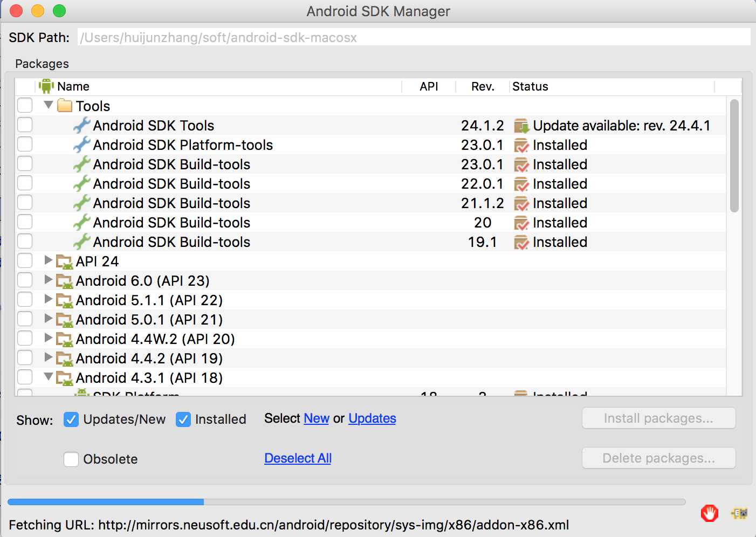Screen dimensions: 756x537
Task: Click wrench icon of Build-tools rev 19.1
Action: coord(82,242)
